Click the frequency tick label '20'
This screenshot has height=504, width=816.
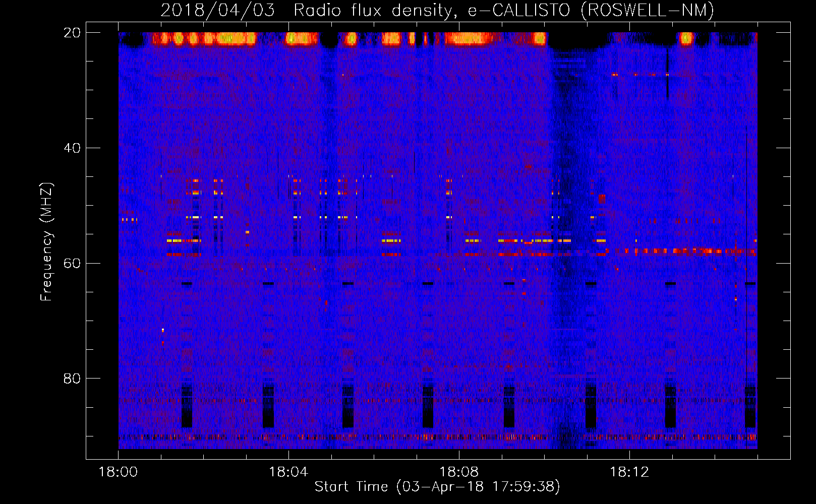point(72,33)
